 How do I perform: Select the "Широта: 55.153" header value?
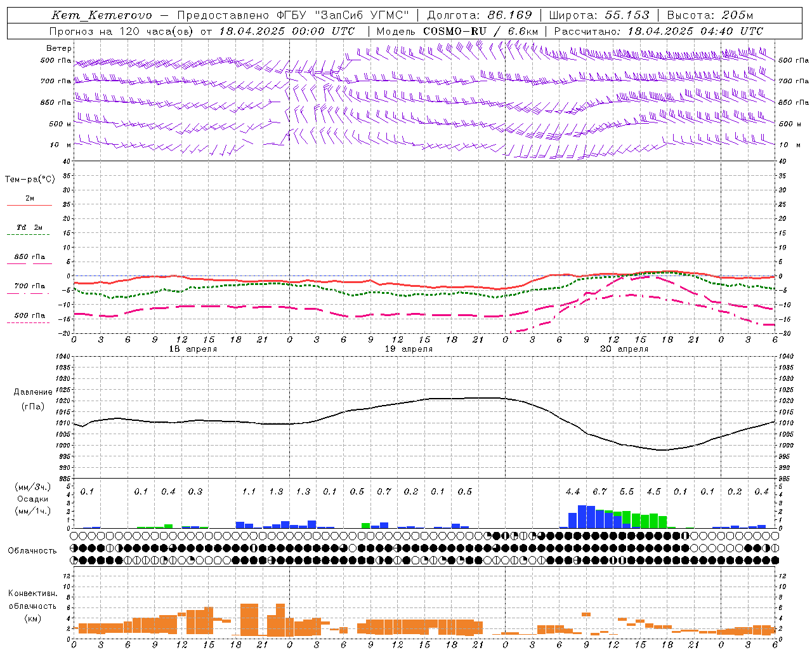coord(599,15)
